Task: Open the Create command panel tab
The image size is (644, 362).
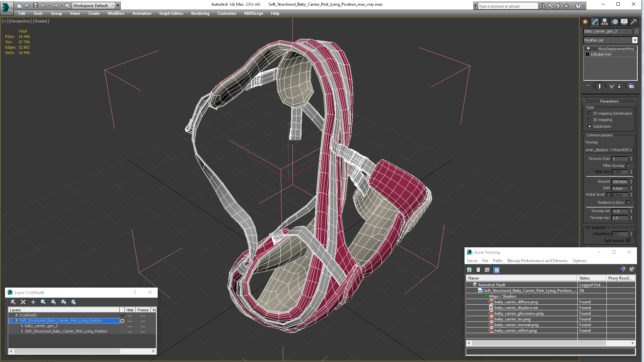Action: [585, 22]
